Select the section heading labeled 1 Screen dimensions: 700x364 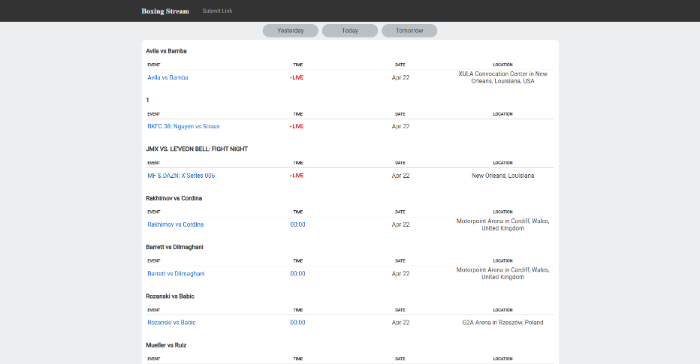(x=147, y=100)
